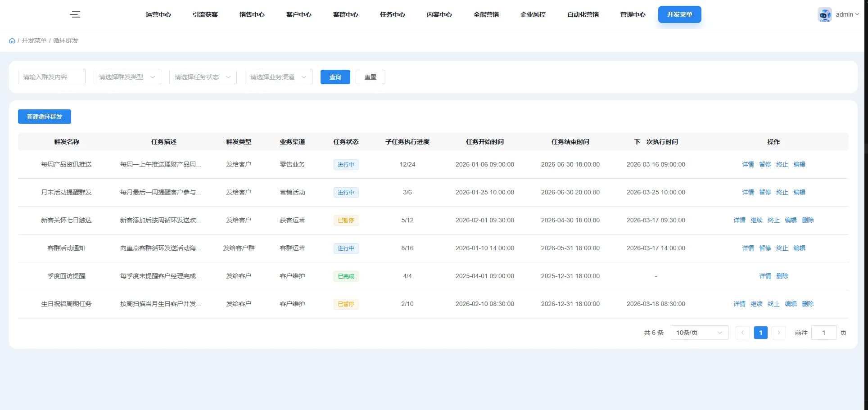This screenshot has width=868, height=410.
Task: Click 继续 for 新客关怀七日触达
Action: pos(756,220)
